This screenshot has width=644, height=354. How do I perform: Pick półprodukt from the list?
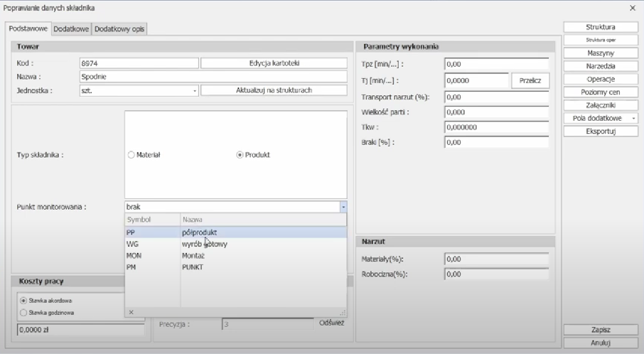click(199, 232)
